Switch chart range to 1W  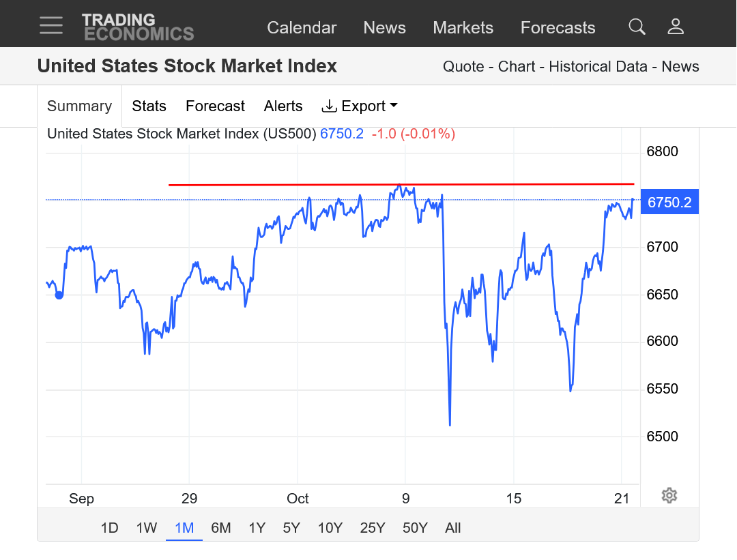(x=147, y=527)
